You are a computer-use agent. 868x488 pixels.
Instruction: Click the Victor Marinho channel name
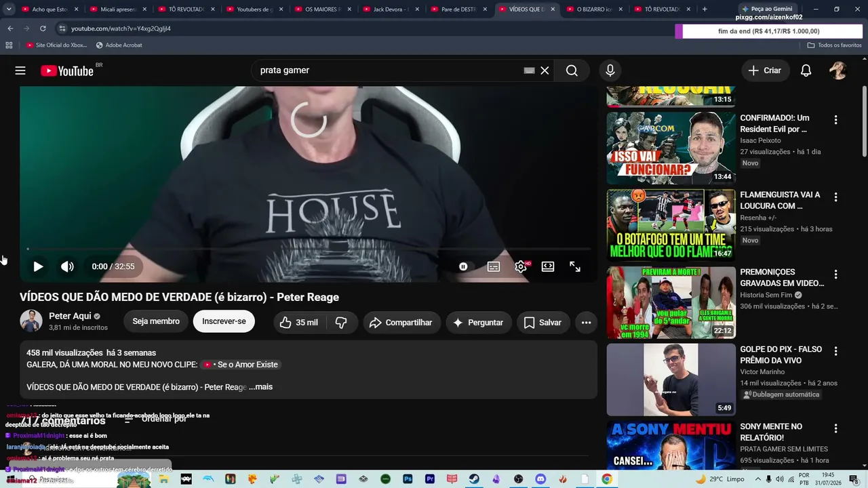[x=762, y=372]
